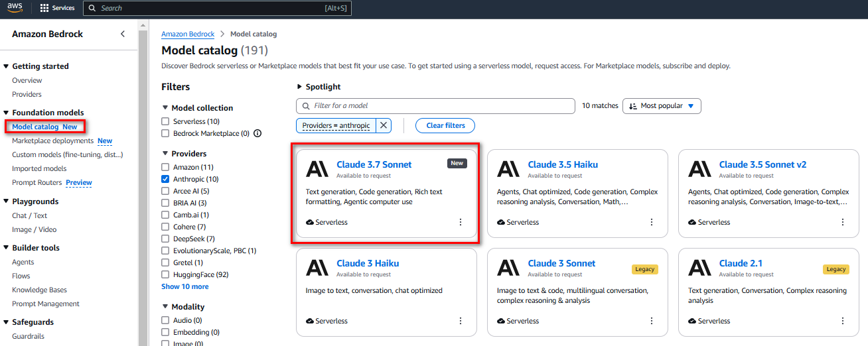Open the Claude 3 Sonnet card options menu
Screen dimensions: 868x346
click(652, 321)
